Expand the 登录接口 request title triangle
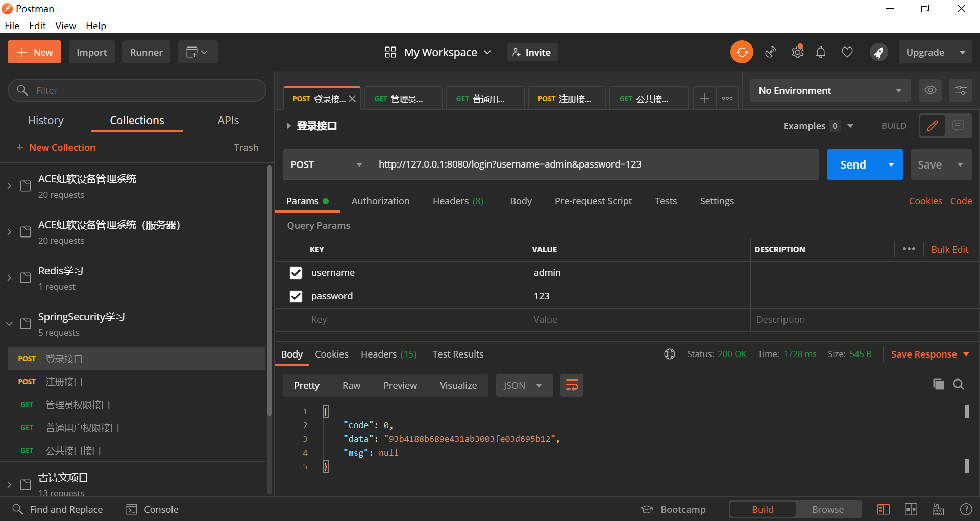 coord(289,126)
